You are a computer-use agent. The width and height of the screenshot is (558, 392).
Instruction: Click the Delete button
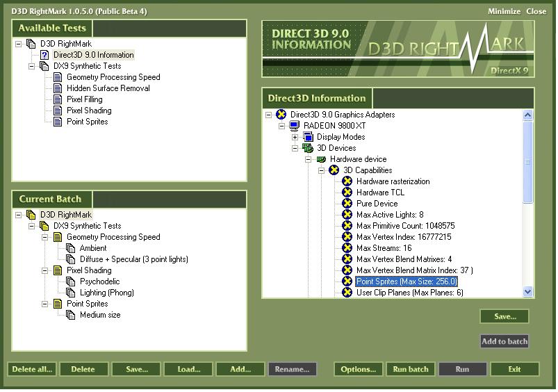tap(83, 369)
